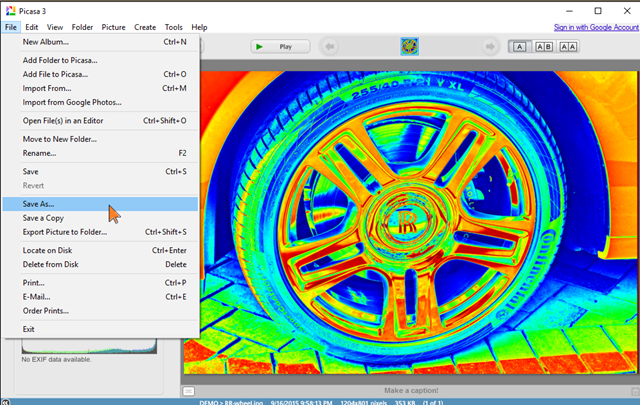Click Make a caption! text field
Viewport: 640px width, 405px height.
click(410, 389)
